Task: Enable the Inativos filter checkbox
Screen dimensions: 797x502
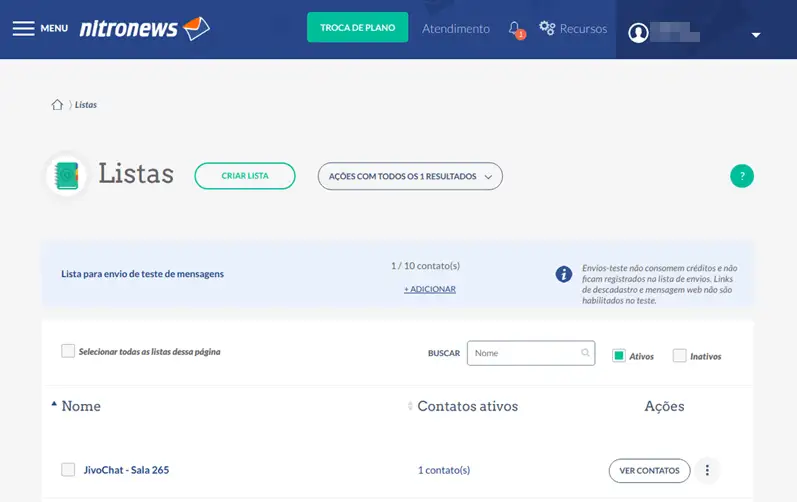Action: click(680, 355)
